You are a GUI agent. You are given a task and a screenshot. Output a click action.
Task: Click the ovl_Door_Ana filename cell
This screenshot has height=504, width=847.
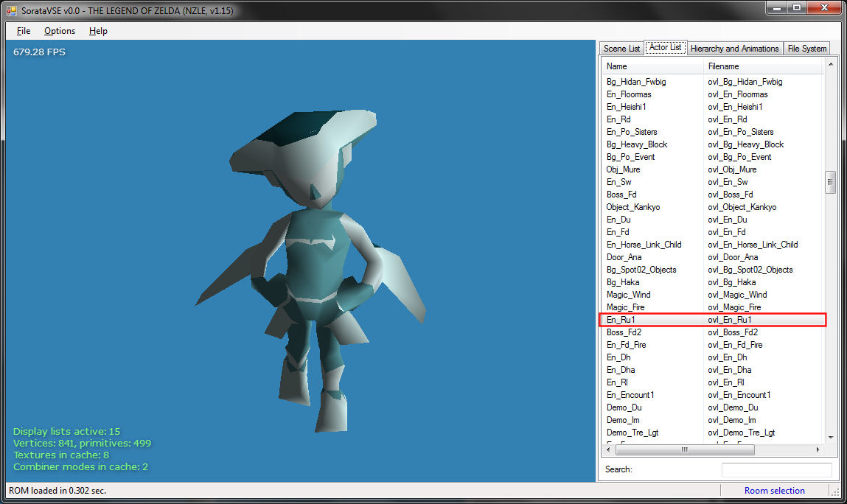tap(733, 257)
